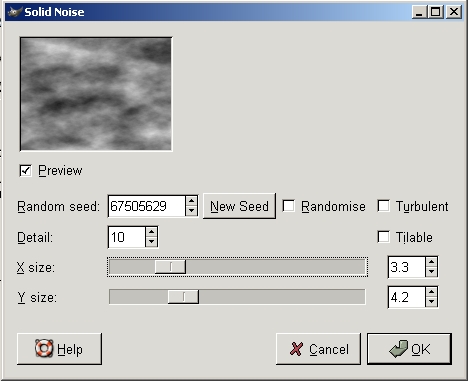The image size is (468, 381).
Task: Click the Detail value field
Action: point(127,237)
